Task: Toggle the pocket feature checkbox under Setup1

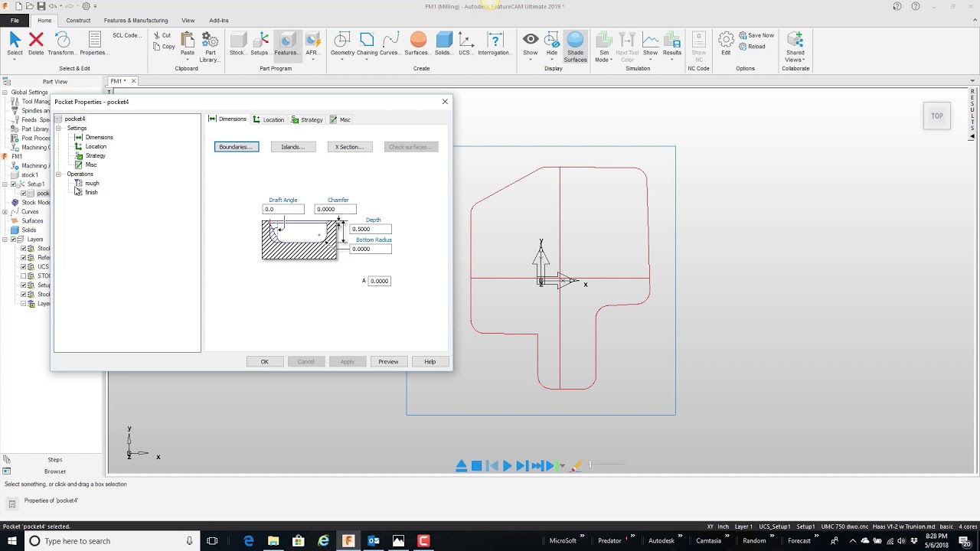Action: tap(23, 194)
